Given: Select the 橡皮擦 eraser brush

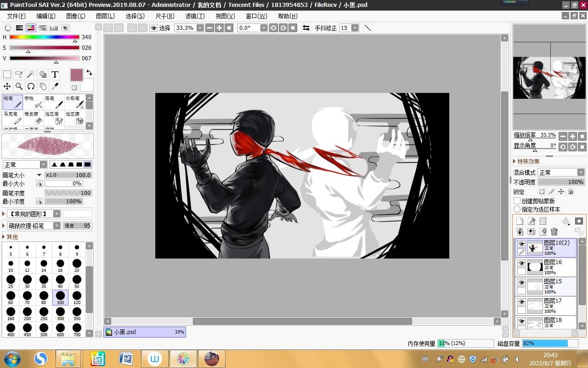Looking at the screenshot, I should pyautogui.click(x=33, y=118).
